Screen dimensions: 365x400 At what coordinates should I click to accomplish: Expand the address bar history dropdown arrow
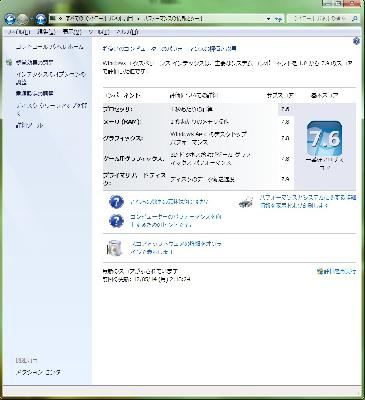(269, 19)
